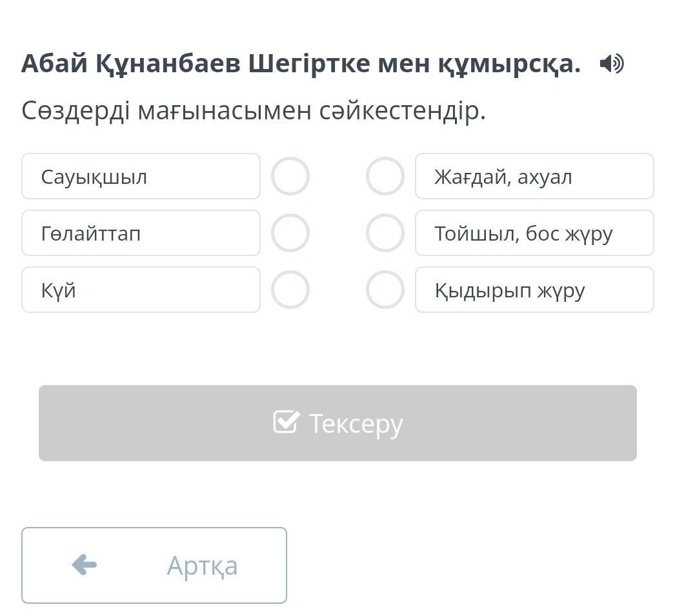675x616 pixels.
Task: Click the checkmark icon inside Тексеру
Action: coord(287,421)
